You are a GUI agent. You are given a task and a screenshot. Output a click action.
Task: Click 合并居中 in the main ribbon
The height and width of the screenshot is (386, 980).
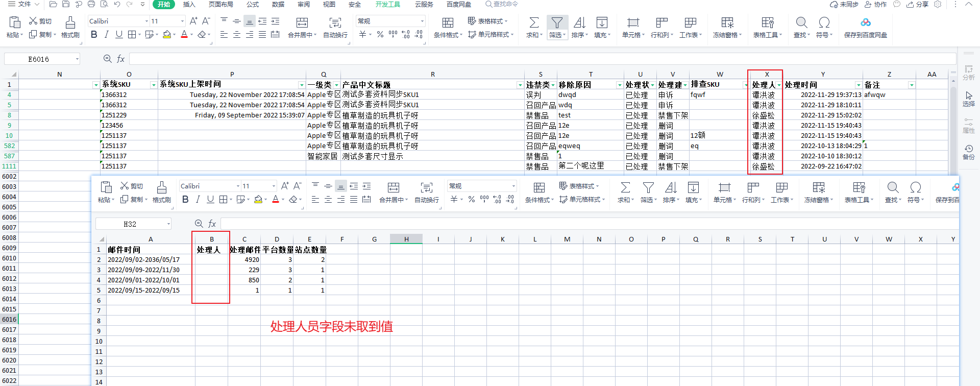tap(302, 27)
